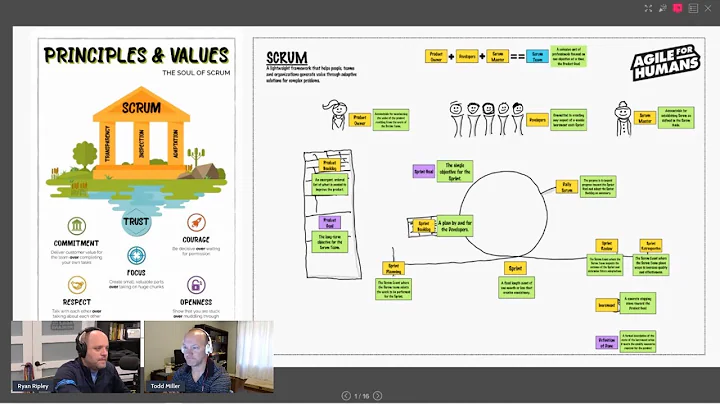
Task: Select the yellow Scrum Master sticky beside figure
Action: 645,118
